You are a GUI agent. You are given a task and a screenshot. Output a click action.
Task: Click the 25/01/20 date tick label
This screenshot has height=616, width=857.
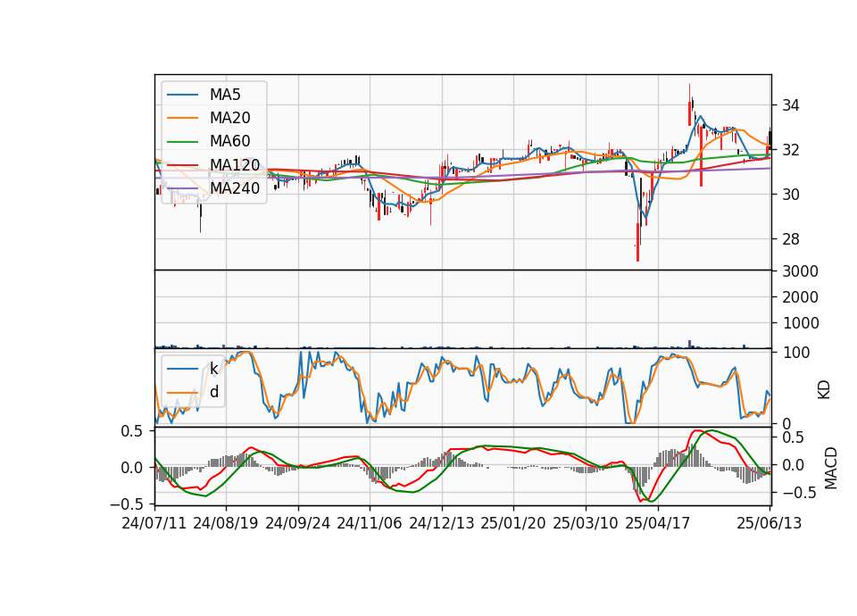513,524
